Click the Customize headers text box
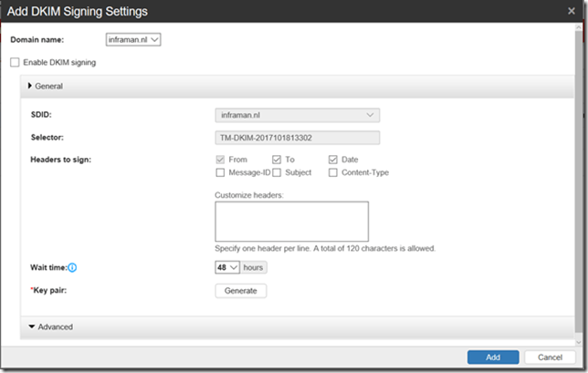The image size is (588, 373). click(291, 222)
